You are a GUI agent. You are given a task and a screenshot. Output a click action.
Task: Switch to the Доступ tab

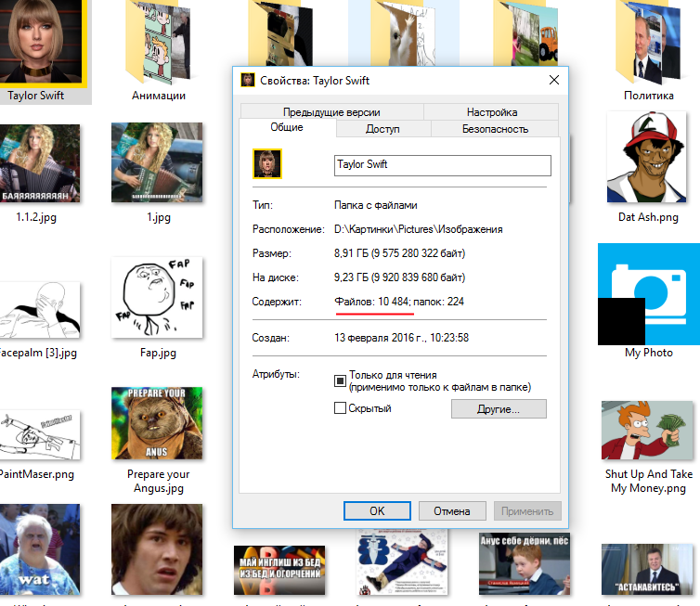(382, 129)
